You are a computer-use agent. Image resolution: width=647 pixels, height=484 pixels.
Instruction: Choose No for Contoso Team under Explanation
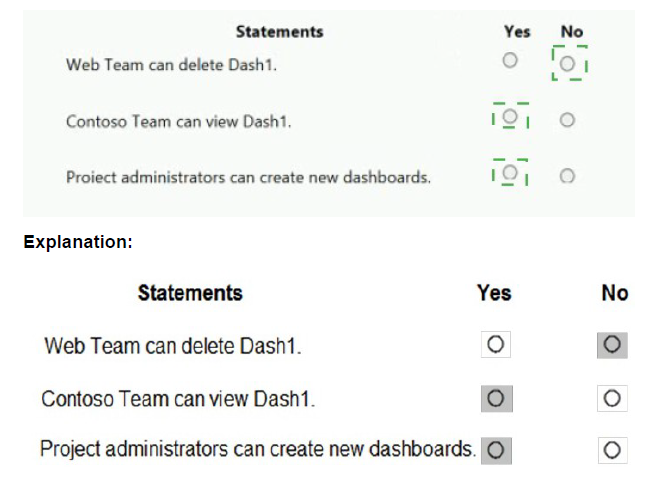613,398
